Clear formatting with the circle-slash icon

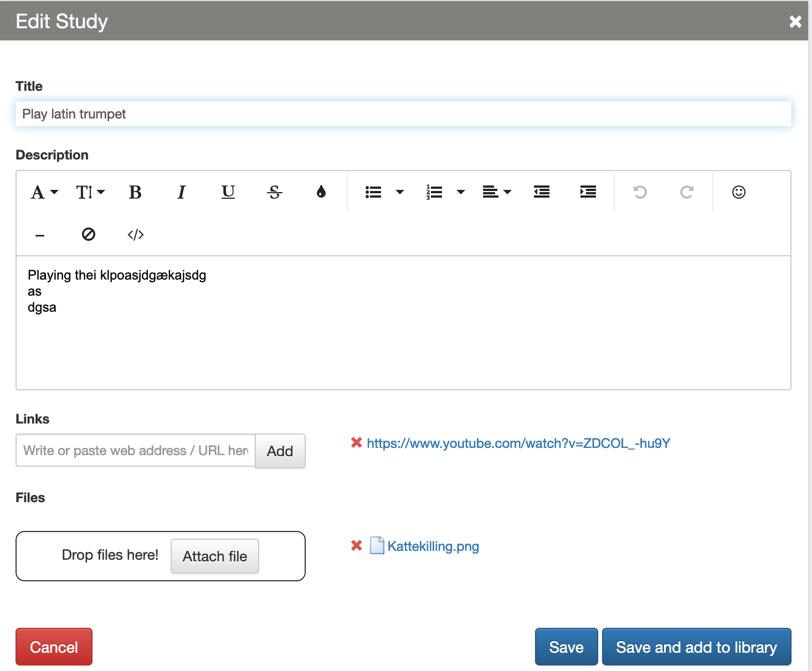pos(89,235)
